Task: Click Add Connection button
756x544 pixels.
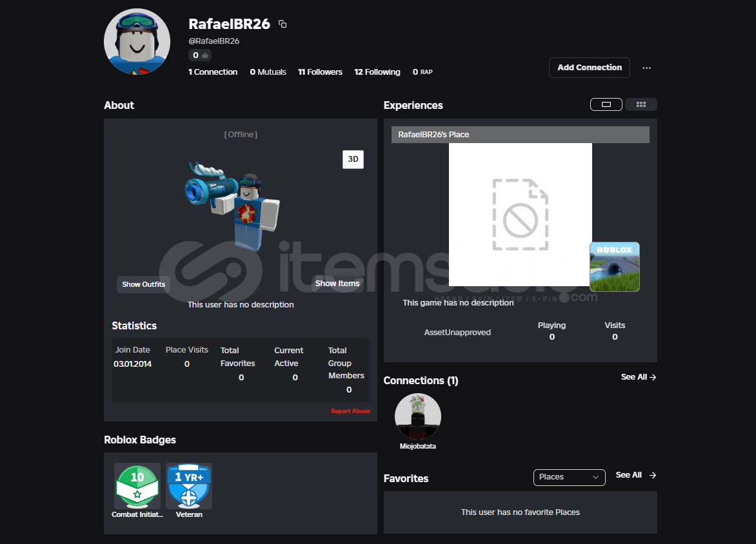Action: tap(589, 68)
